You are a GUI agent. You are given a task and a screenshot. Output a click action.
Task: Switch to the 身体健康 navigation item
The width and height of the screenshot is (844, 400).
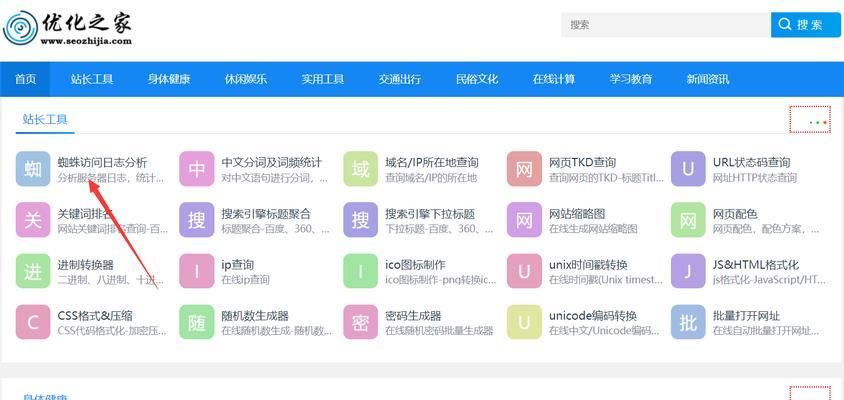point(169,79)
